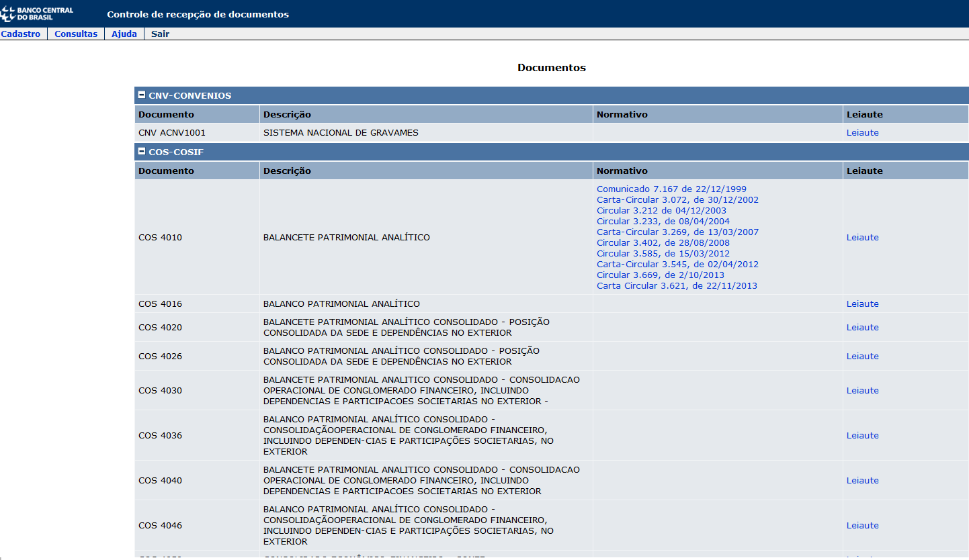Open Leiaute link for COS 4010
The width and height of the screenshot is (969, 560).
862,237
